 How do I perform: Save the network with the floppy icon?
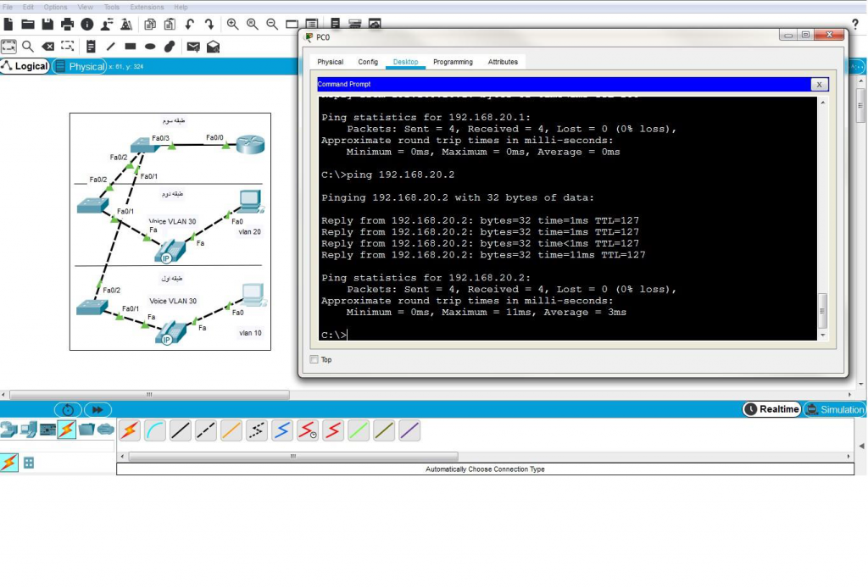point(47,25)
